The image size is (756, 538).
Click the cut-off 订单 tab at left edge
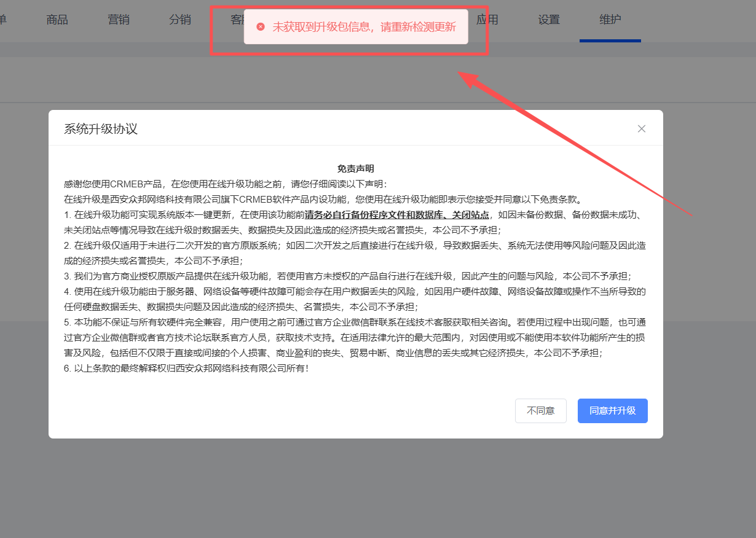coord(3,20)
